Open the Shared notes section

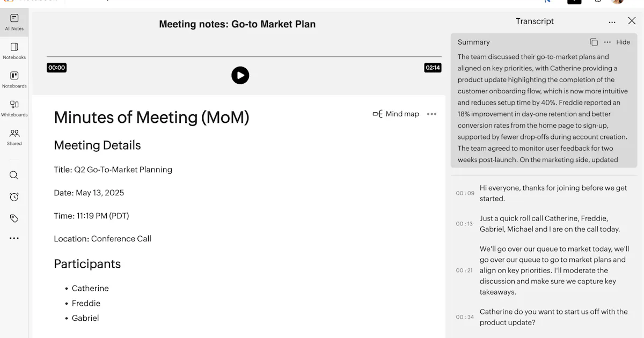14,137
